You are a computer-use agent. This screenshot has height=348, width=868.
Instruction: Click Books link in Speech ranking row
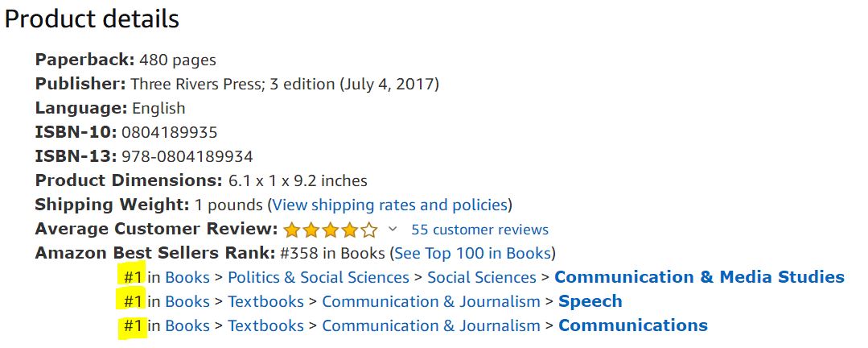tap(187, 301)
